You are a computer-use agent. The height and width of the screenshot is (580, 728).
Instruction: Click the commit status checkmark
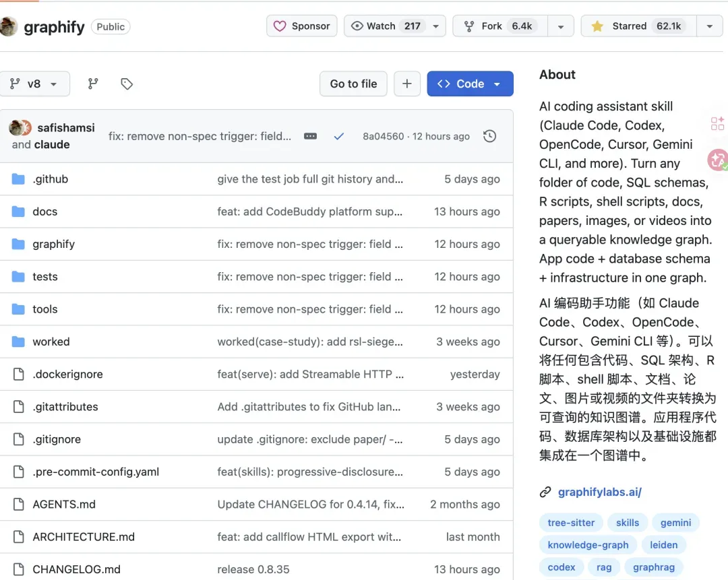coord(339,136)
